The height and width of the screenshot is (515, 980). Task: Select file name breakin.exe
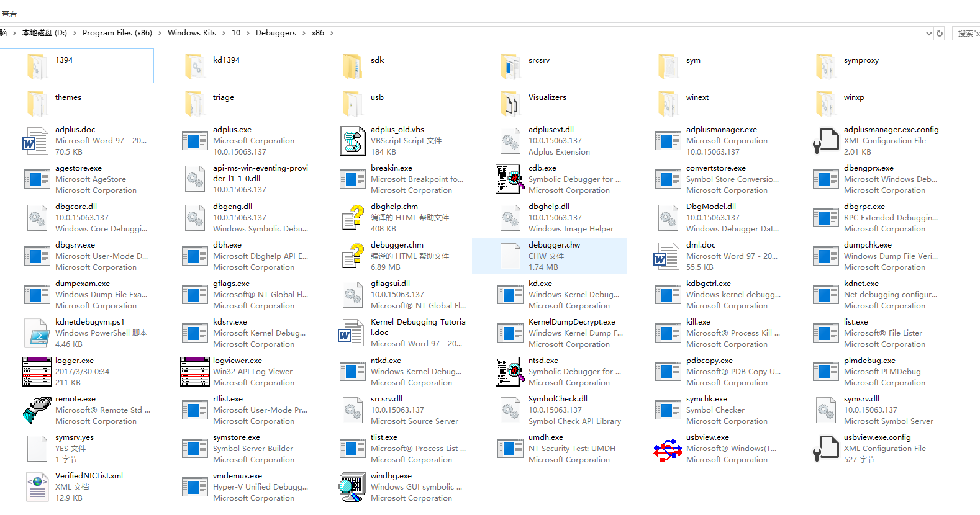click(x=391, y=168)
